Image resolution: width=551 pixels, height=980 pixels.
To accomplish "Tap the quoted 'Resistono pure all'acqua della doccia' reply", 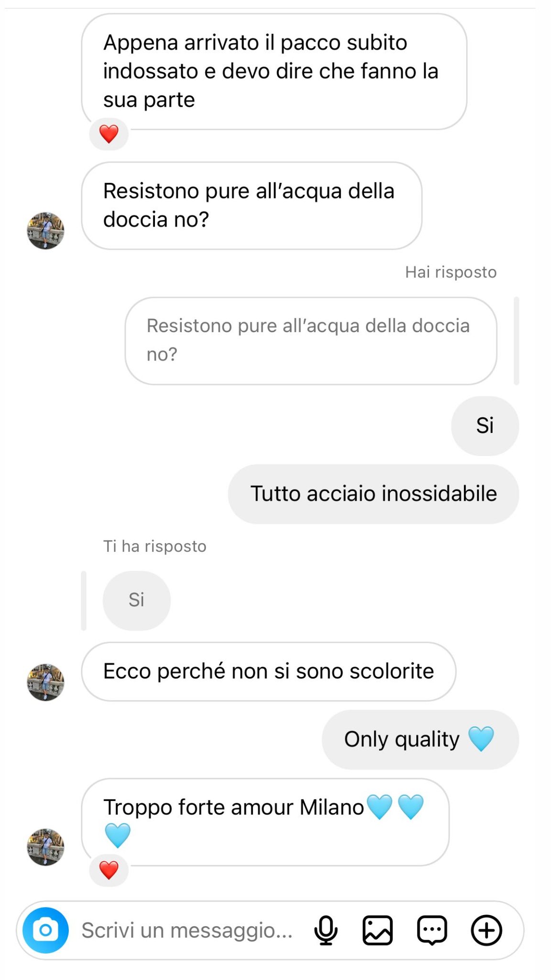I will pos(311,341).
